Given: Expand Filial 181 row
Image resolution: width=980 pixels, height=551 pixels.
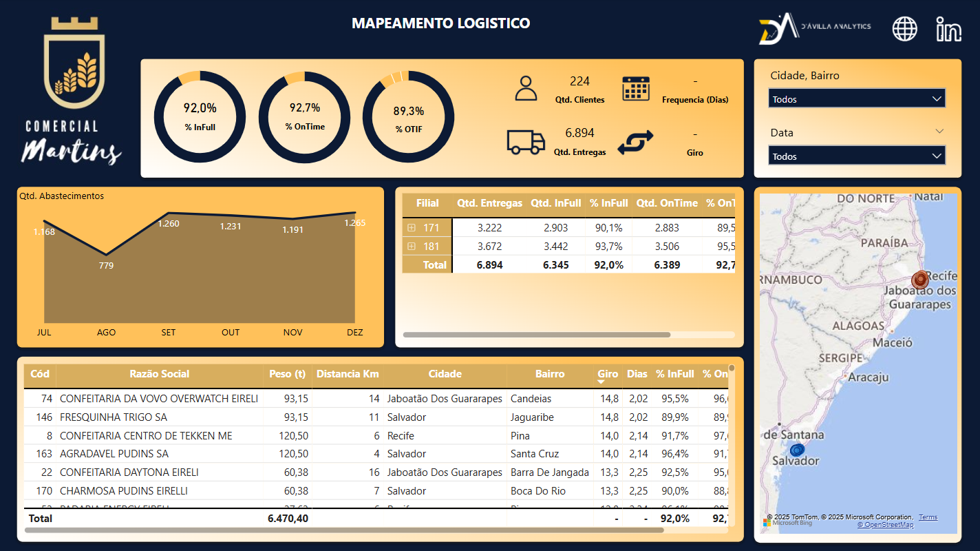Looking at the screenshot, I should [x=412, y=246].
